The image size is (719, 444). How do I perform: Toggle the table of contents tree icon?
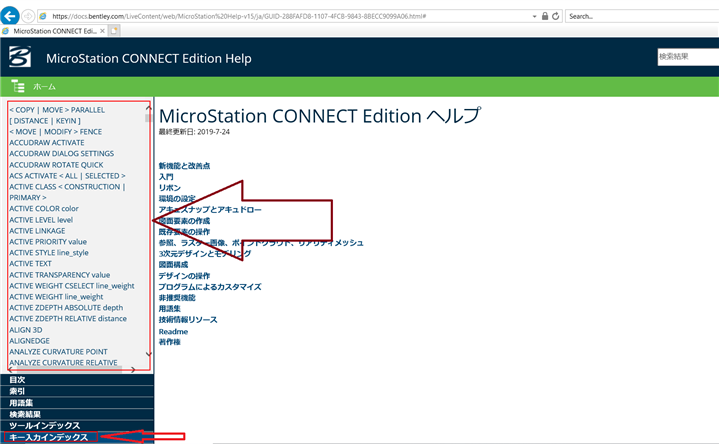click(x=18, y=86)
